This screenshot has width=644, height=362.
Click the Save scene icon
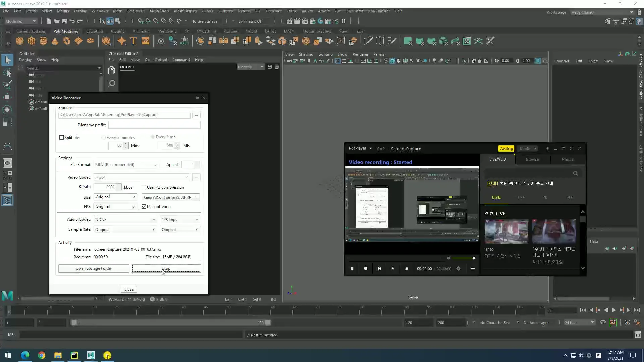pos(64,21)
